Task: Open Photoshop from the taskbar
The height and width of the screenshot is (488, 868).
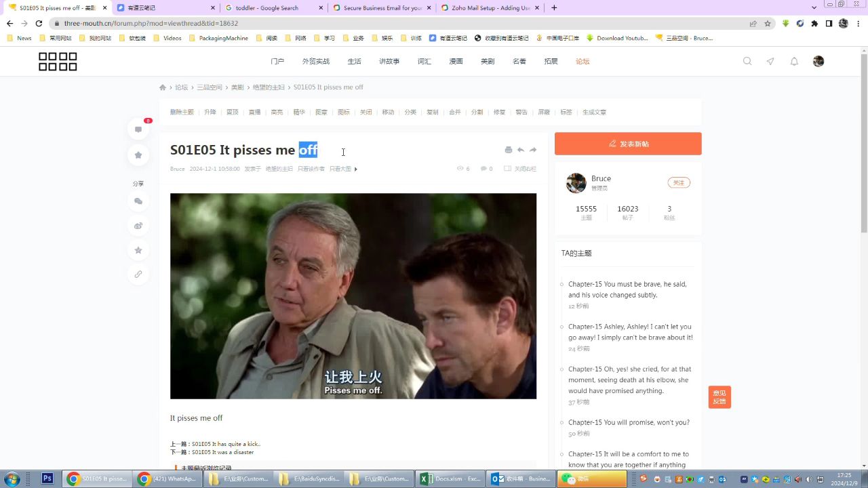Action: click(x=47, y=479)
